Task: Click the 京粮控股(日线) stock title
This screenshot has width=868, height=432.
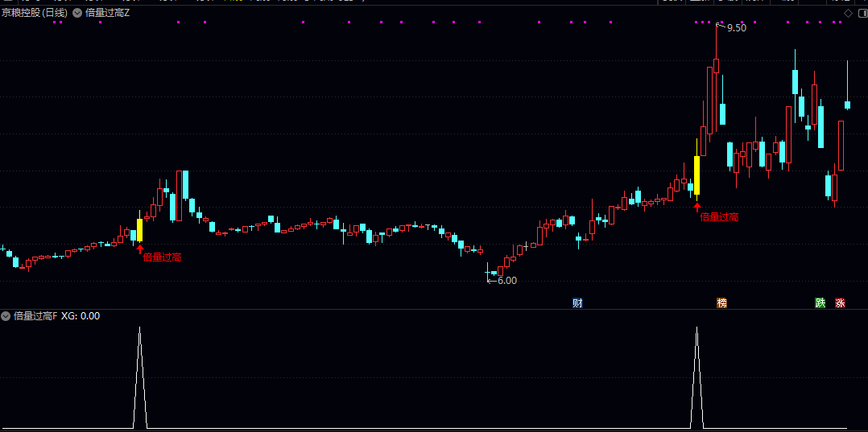Action: tap(35, 13)
